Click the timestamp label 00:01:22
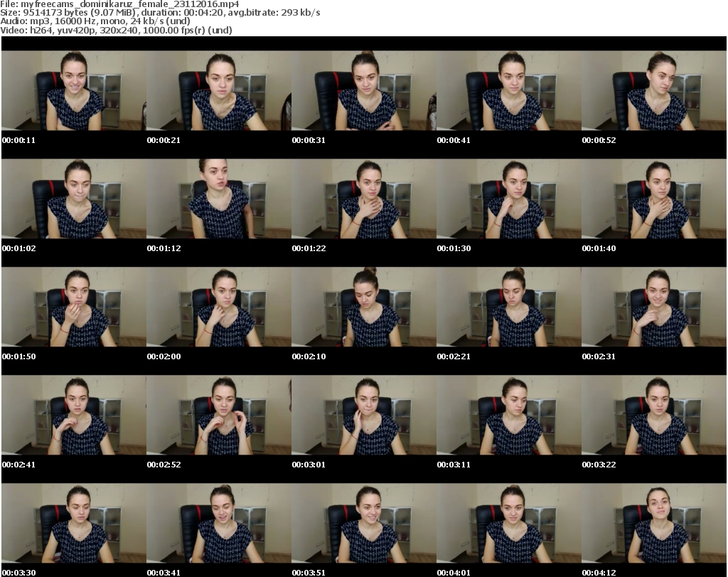The image size is (728, 577). [309, 248]
